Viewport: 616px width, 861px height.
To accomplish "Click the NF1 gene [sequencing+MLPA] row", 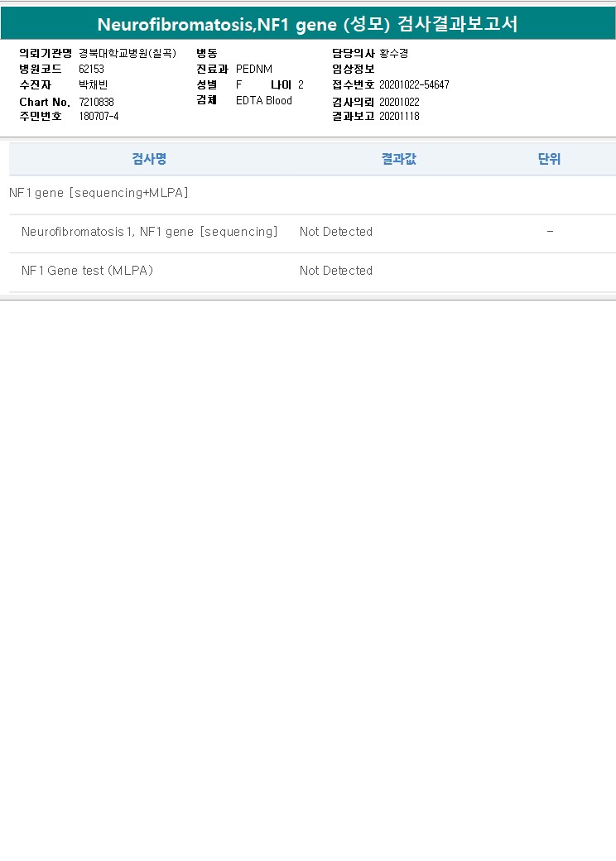I will [x=312, y=193].
